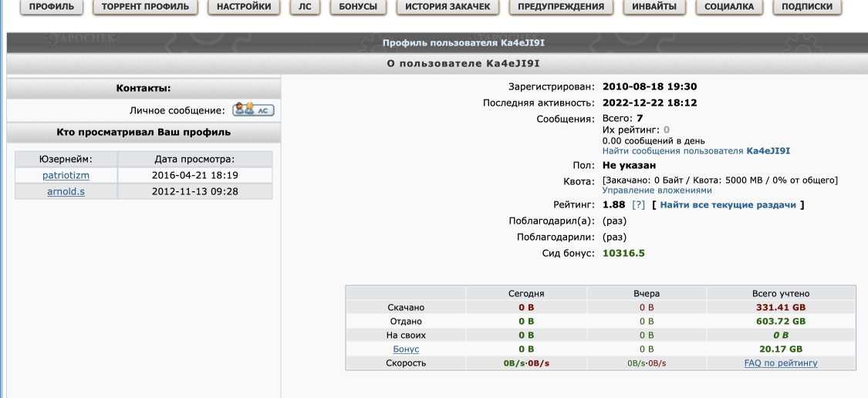868x398 pixels.
Task: Open the БОНУСЫ tab
Action: coord(358,7)
